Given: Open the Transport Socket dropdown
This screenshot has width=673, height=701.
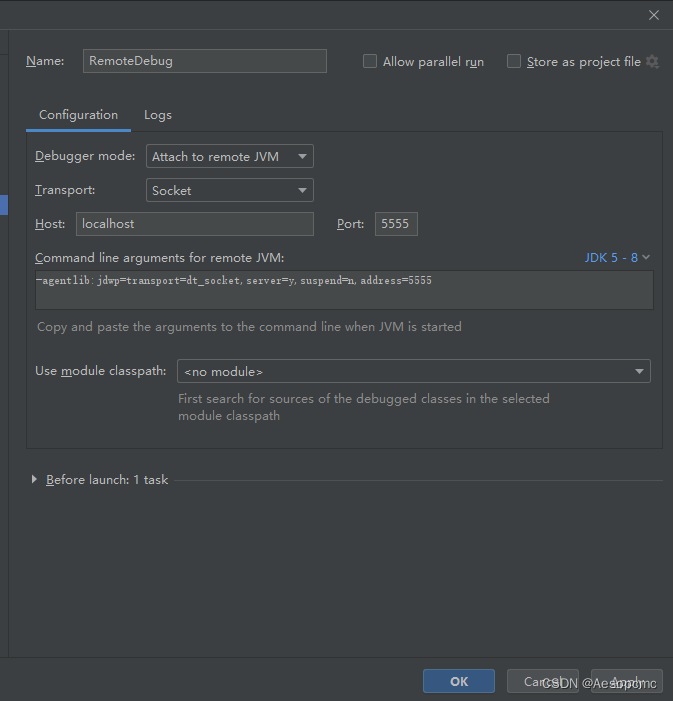Looking at the screenshot, I should point(230,190).
